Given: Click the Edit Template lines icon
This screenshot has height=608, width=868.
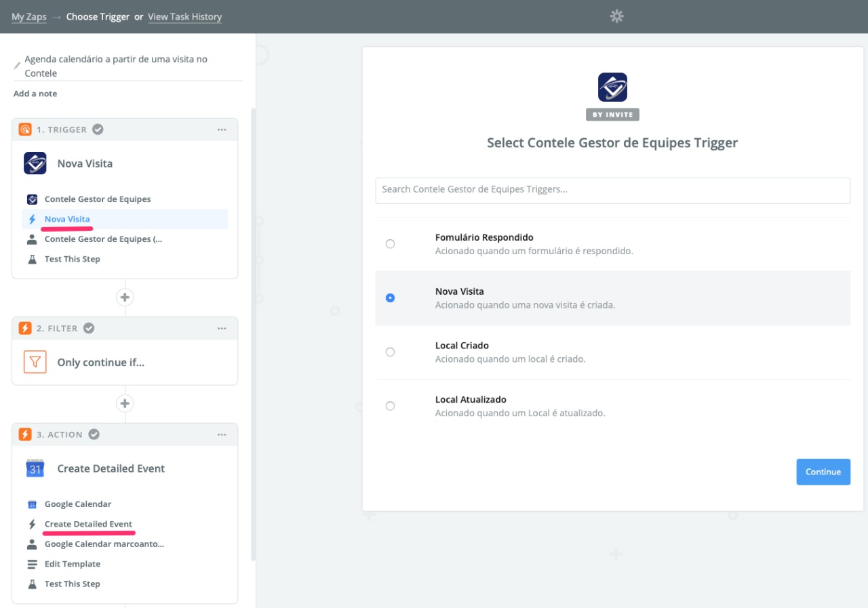Looking at the screenshot, I should click(32, 564).
